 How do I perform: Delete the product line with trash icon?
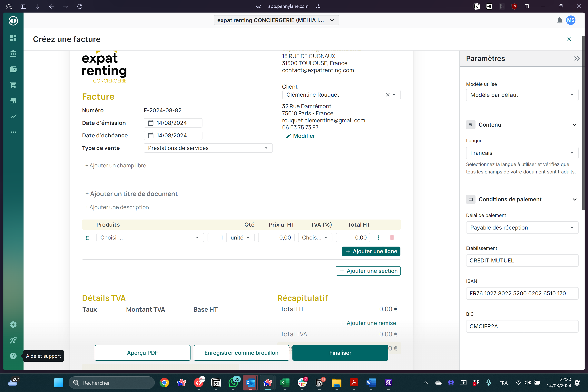click(x=392, y=238)
